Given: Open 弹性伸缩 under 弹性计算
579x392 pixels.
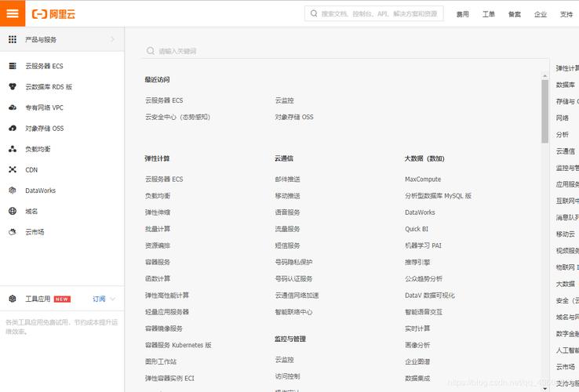Looking at the screenshot, I should pos(158,212).
